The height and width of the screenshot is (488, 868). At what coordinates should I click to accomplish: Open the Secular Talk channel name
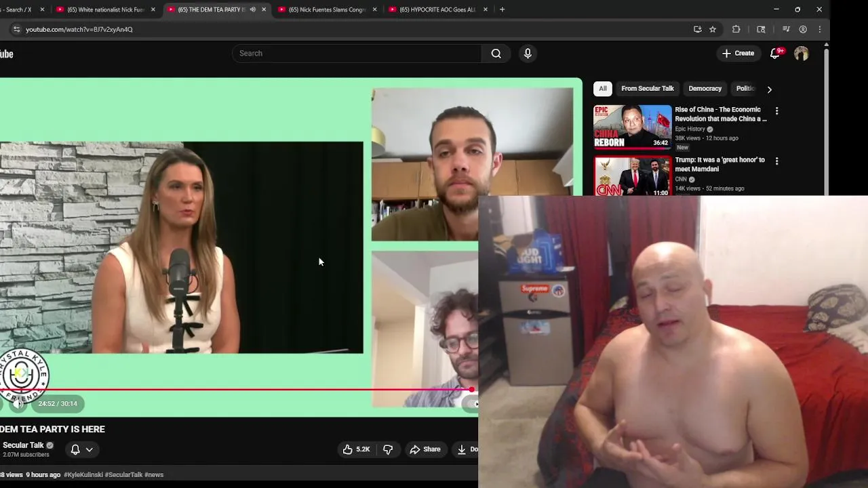[x=23, y=445]
